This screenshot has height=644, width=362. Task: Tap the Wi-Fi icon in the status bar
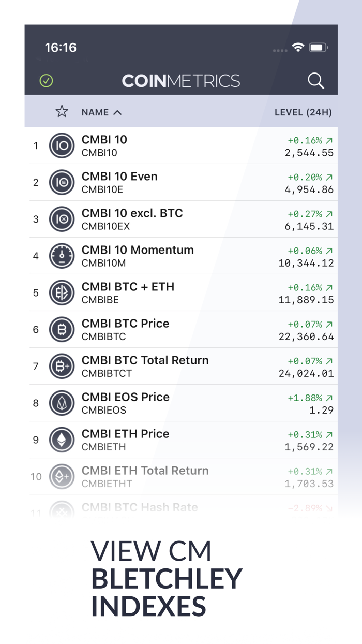[299, 47]
